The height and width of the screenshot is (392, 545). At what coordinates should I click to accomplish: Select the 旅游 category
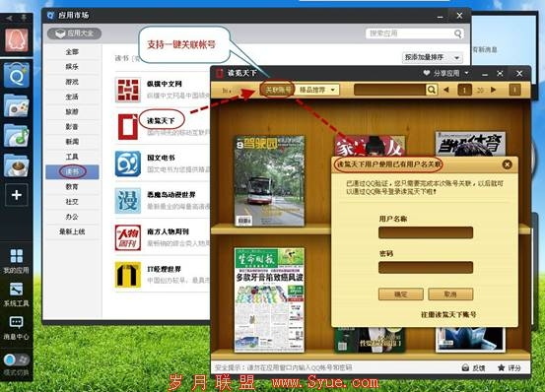72,111
